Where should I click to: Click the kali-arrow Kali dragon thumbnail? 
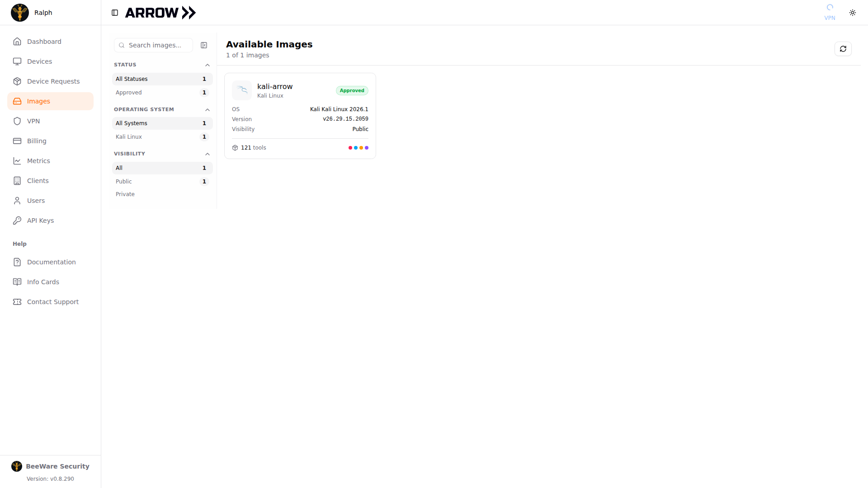click(242, 90)
